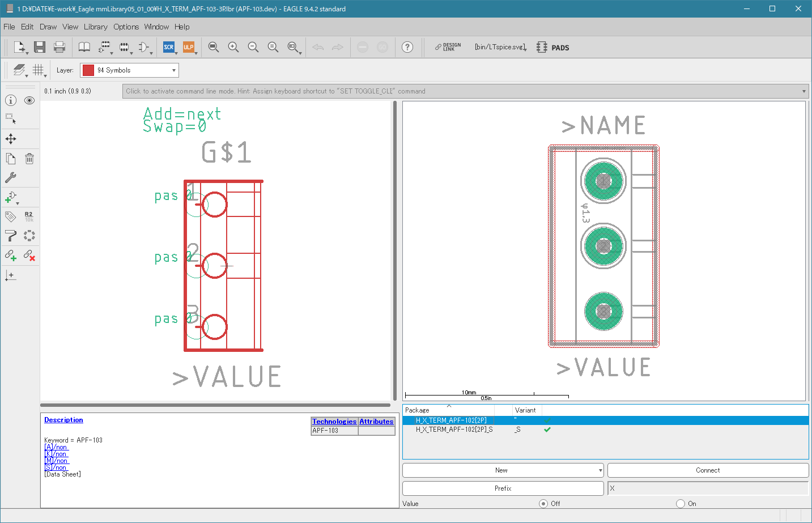Click the [M]/non link
The height and width of the screenshot is (523, 812).
(57, 461)
